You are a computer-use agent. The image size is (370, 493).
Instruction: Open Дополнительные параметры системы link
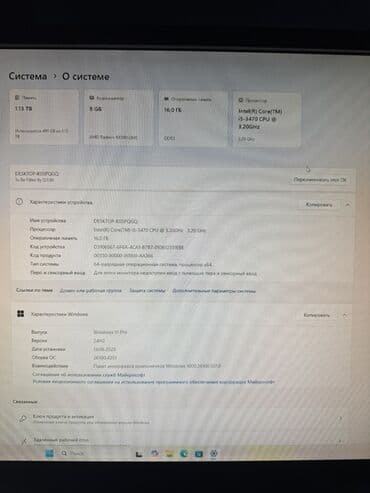[x=214, y=291]
